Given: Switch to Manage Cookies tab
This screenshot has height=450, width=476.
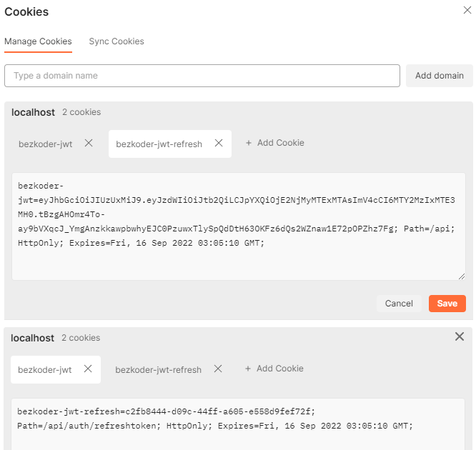Looking at the screenshot, I should click(x=38, y=41).
